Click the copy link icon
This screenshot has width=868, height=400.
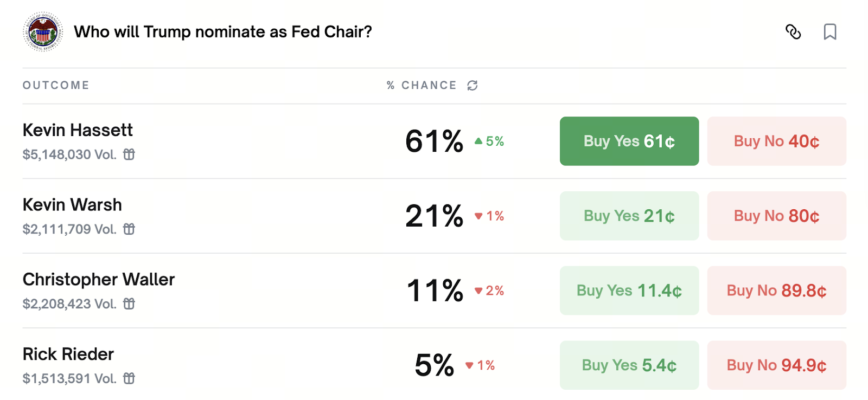pos(793,32)
